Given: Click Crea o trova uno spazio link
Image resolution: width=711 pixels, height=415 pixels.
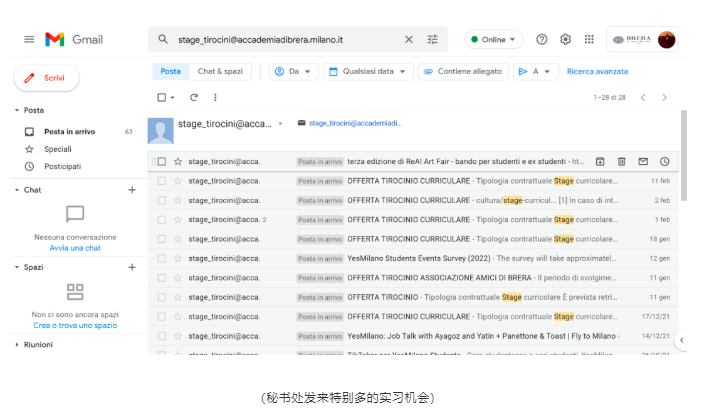Looking at the screenshot, I should [75, 325].
